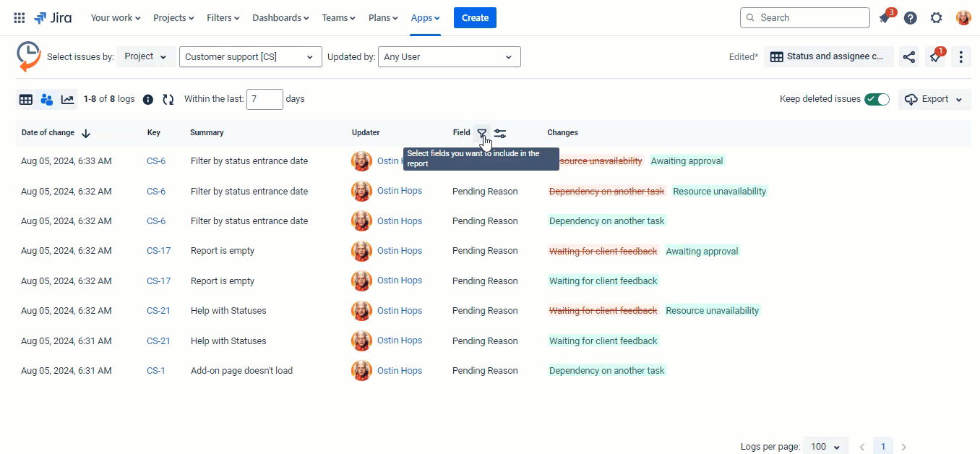Click the Create button
This screenshot has height=454, width=980.
pyautogui.click(x=475, y=18)
